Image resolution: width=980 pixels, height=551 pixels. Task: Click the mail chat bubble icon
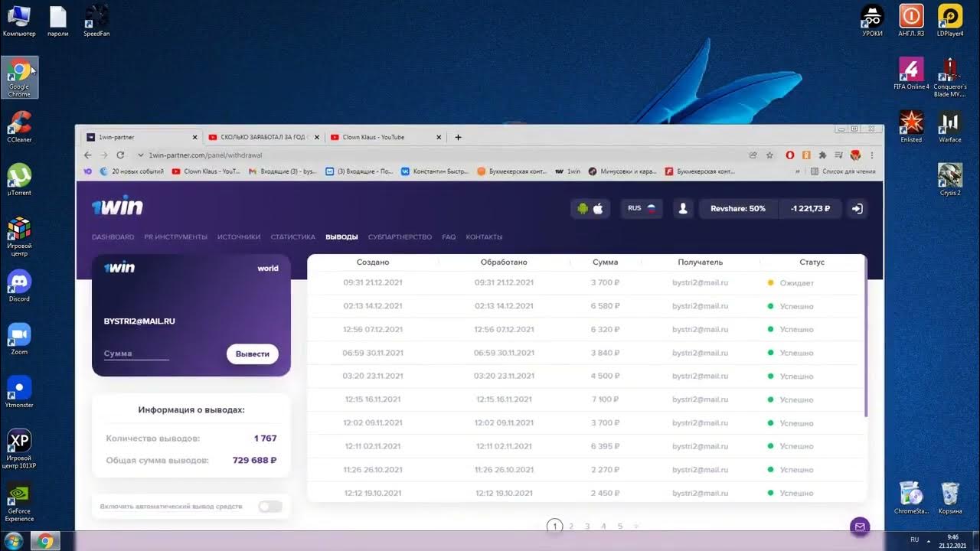pyautogui.click(x=860, y=527)
